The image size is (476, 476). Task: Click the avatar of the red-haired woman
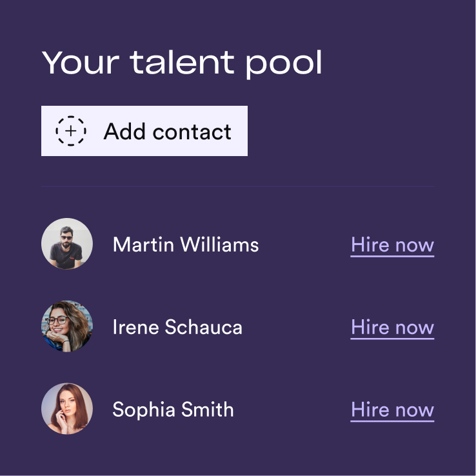[67, 409]
